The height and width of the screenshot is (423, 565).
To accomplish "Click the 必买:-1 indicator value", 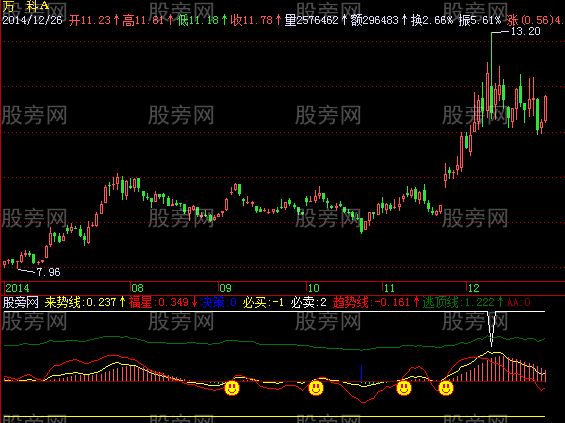I will 263,302.
